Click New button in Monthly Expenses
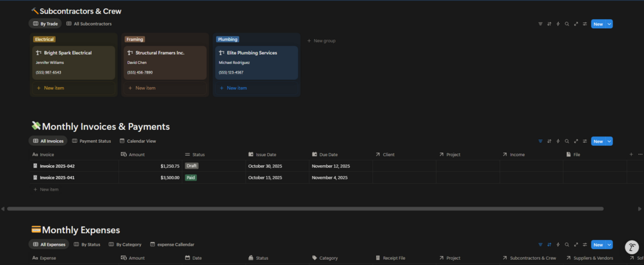Image resolution: width=644 pixels, height=265 pixels. pos(599,245)
